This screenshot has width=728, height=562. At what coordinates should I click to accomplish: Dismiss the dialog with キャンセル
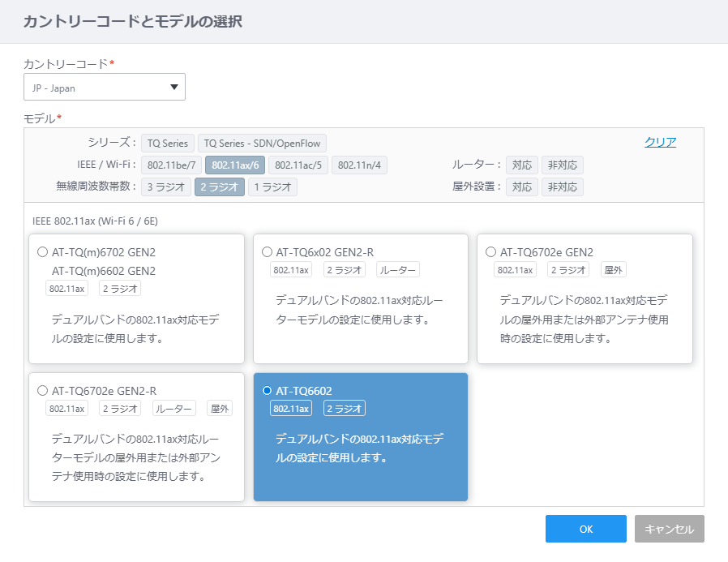[x=670, y=529]
